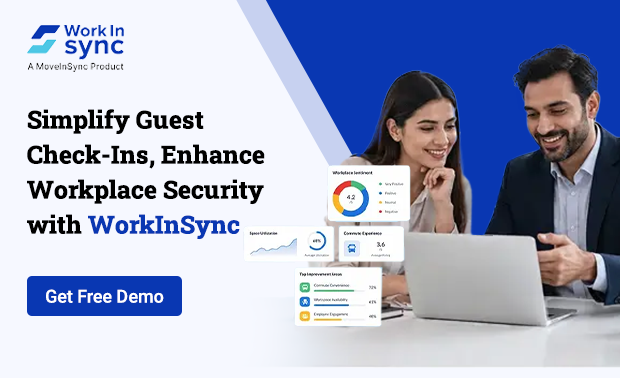The image size is (620, 378).
Task: Click the green Very Positive legend dot
Action: click(380, 184)
